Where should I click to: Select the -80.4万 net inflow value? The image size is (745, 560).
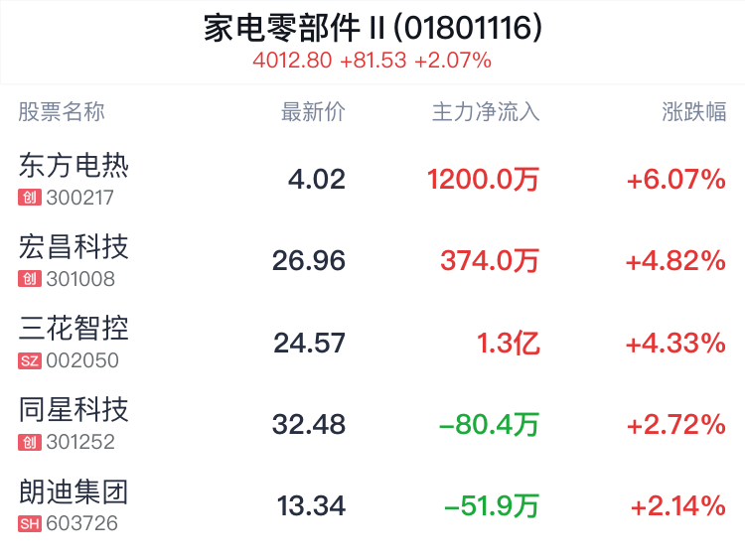[x=489, y=425]
